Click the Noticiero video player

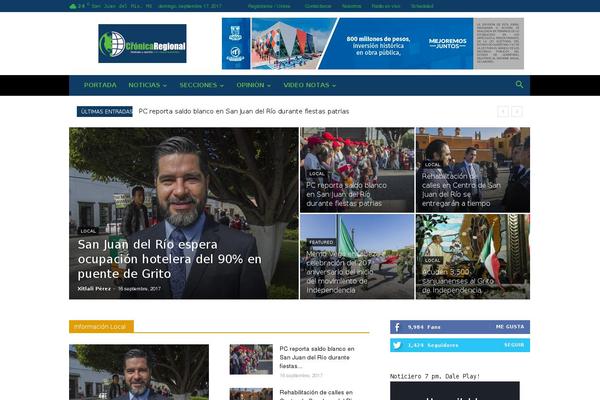455,391
